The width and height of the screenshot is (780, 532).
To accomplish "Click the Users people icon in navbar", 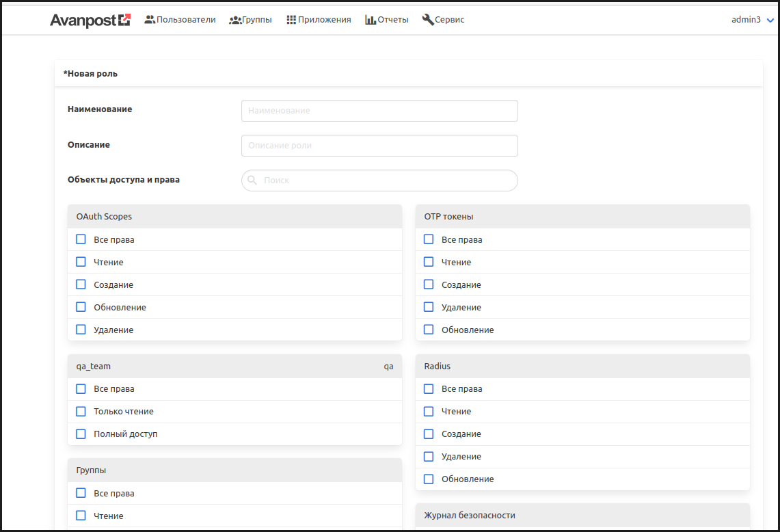I will coord(150,20).
